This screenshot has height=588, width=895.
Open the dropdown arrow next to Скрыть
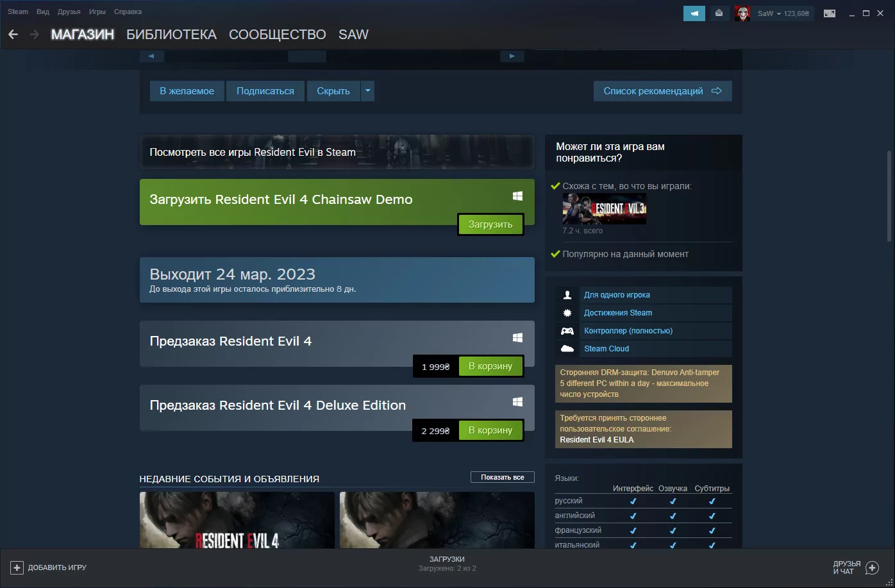pos(367,91)
